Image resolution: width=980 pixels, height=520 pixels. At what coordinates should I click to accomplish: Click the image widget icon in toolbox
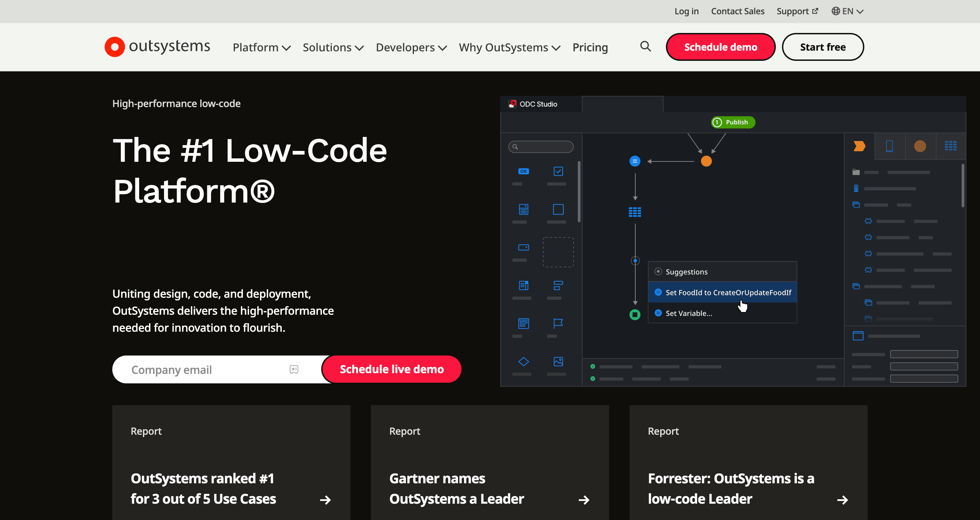pyautogui.click(x=558, y=362)
